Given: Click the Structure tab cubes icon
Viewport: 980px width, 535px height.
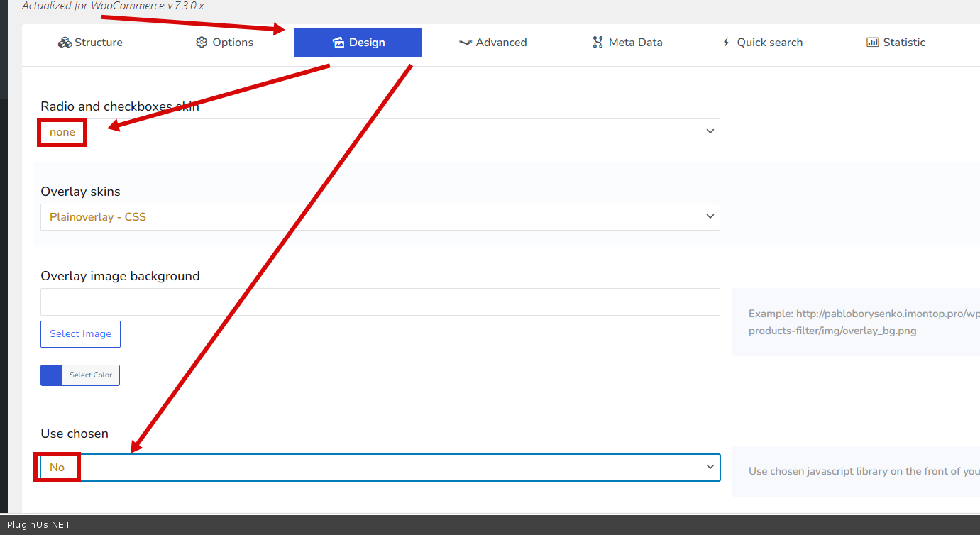Looking at the screenshot, I should tap(65, 43).
